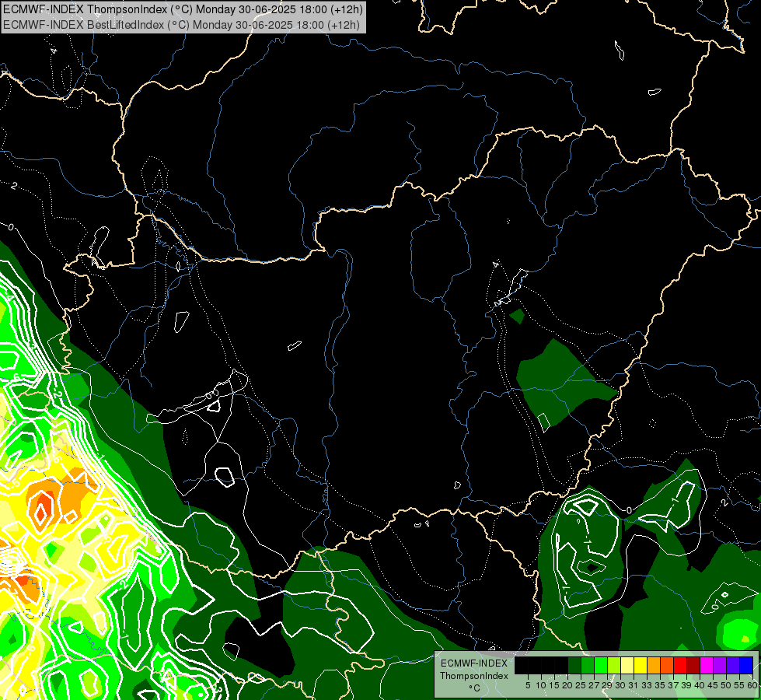Click the legend value '55'
Image resolution: width=761 pixels, height=700 pixels.
click(x=738, y=685)
